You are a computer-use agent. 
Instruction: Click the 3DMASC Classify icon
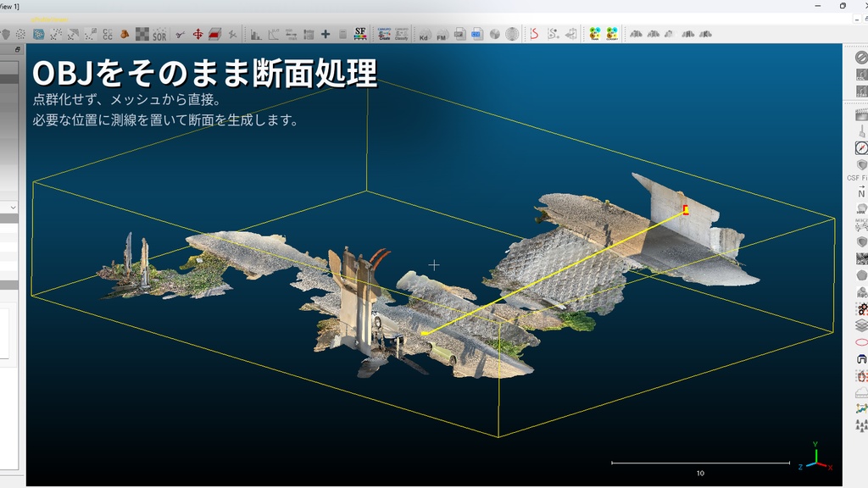point(612,34)
